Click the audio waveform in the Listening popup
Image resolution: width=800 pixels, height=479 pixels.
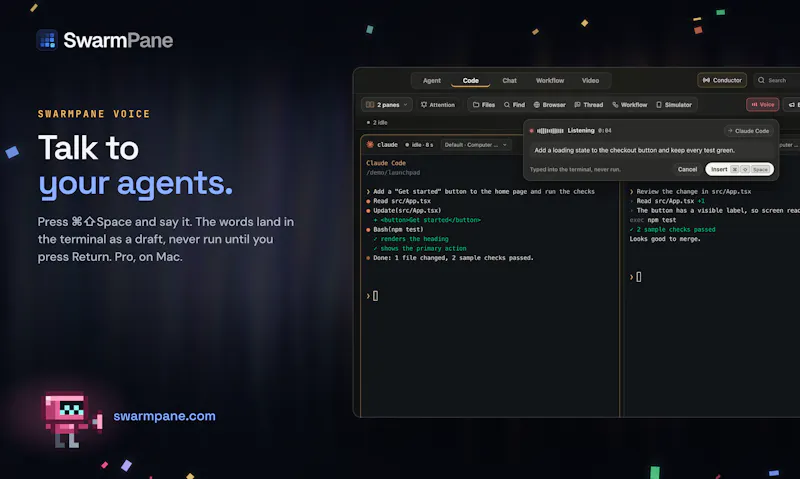tap(550, 131)
